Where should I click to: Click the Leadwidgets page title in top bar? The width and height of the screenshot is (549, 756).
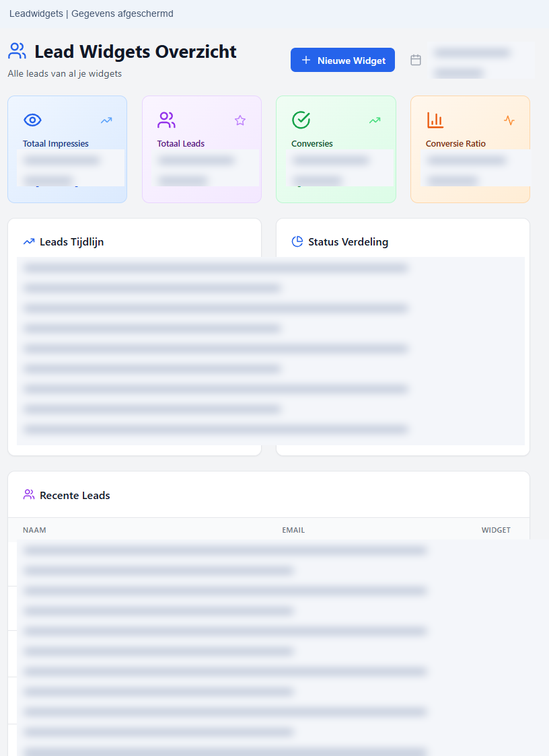(x=91, y=13)
